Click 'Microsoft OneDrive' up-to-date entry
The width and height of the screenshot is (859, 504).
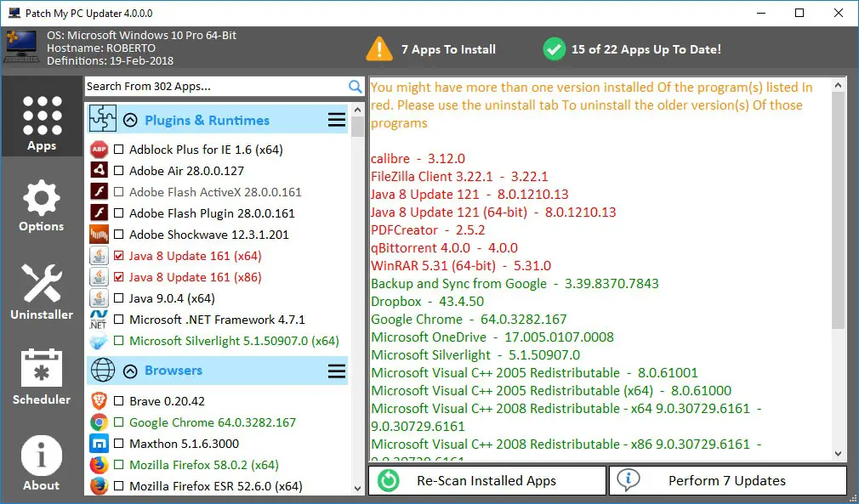pos(492,337)
